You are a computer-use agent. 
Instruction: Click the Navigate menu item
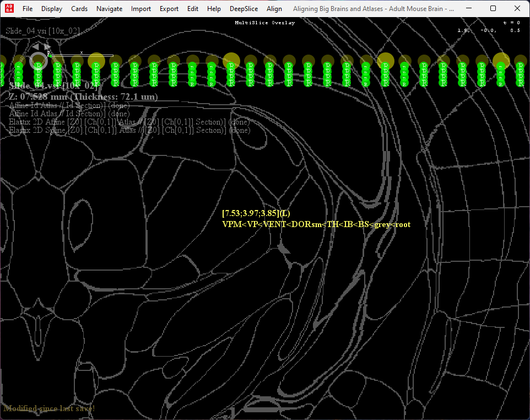tap(109, 8)
